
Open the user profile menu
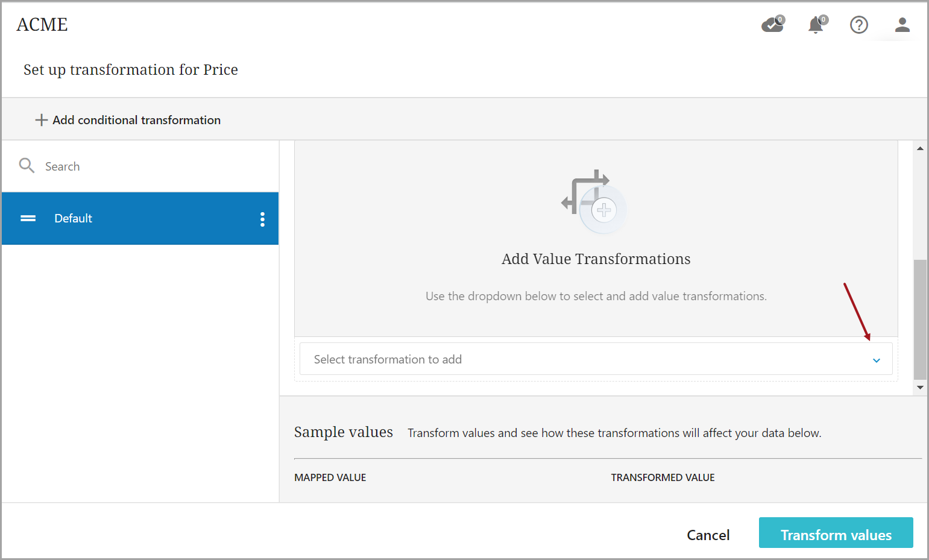tap(902, 25)
